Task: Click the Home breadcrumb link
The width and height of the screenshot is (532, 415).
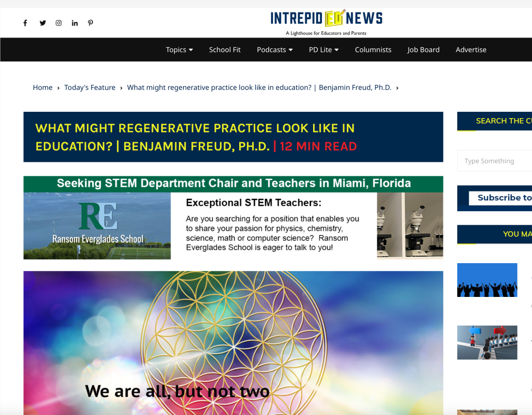Action: (x=43, y=87)
